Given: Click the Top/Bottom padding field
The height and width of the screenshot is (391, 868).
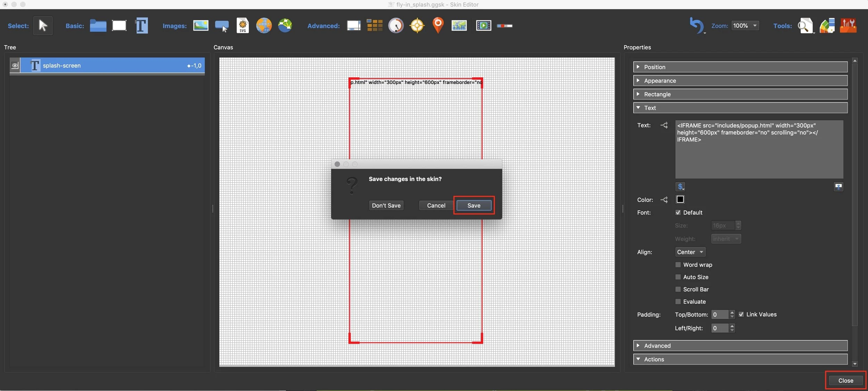Looking at the screenshot, I should coord(720,315).
